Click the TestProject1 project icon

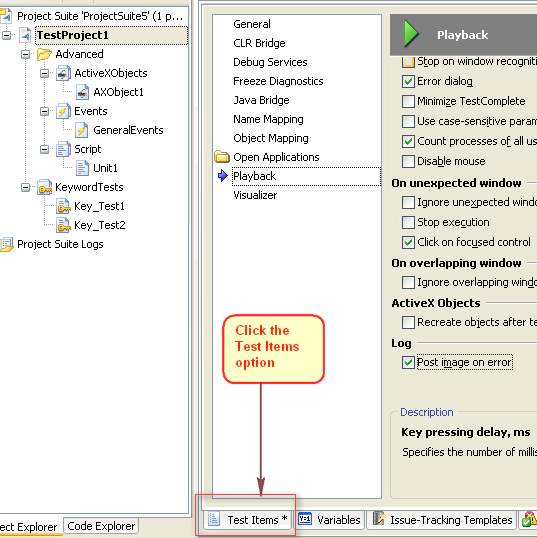(25, 35)
